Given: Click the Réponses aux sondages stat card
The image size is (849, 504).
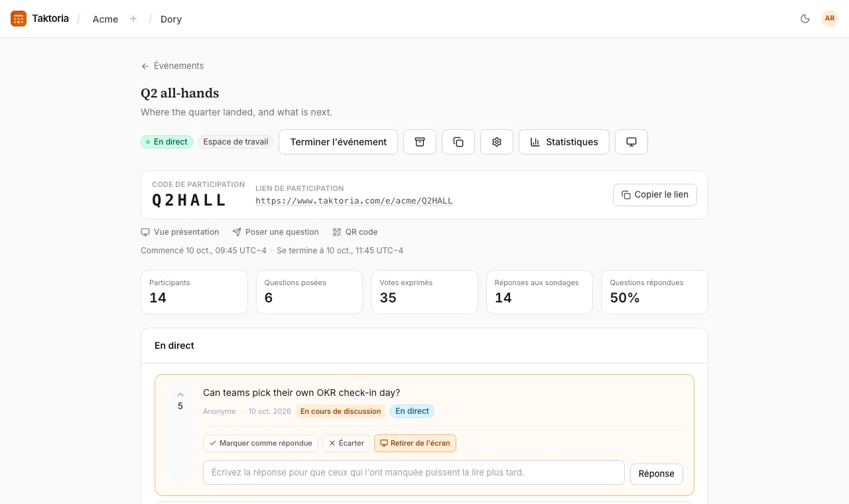Looking at the screenshot, I should [x=539, y=292].
